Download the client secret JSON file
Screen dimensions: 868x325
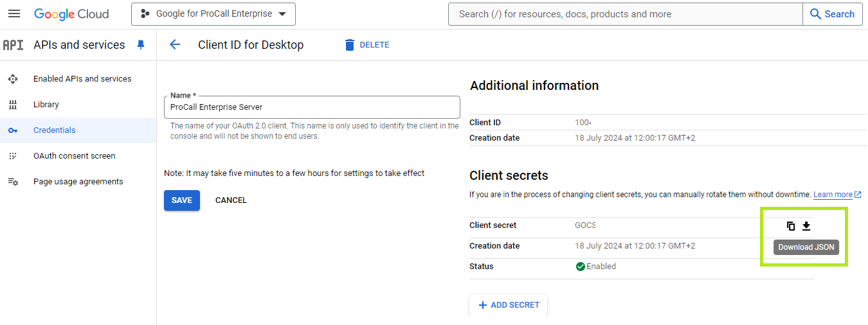click(x=806, y=226)
